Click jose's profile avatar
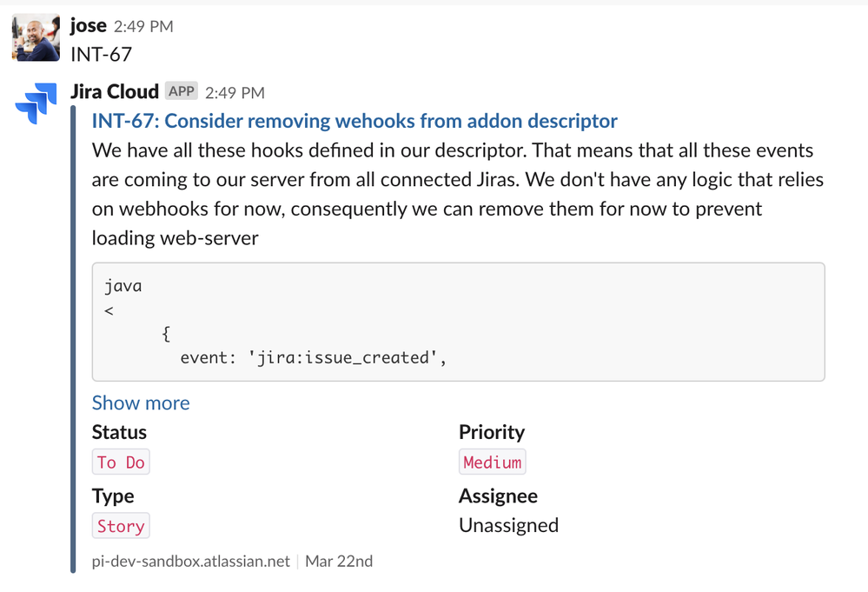Screen dimensions: 868x592 click(35, 37)
